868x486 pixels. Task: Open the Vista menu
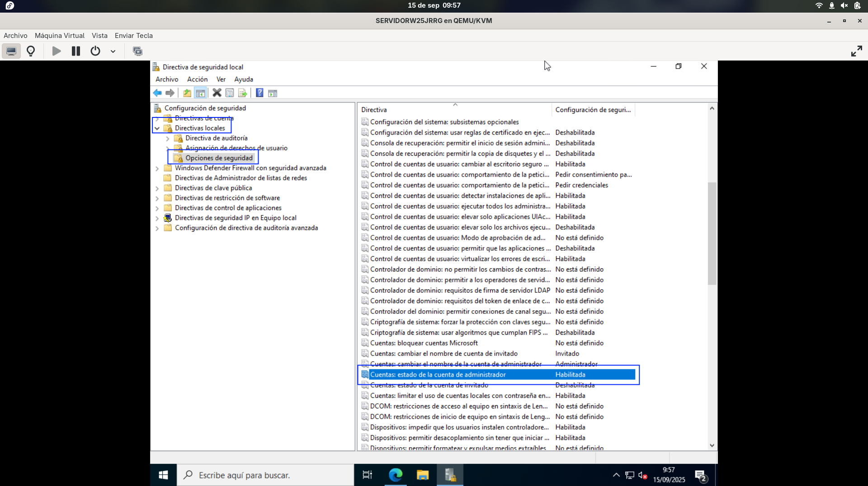coord(99,35)
